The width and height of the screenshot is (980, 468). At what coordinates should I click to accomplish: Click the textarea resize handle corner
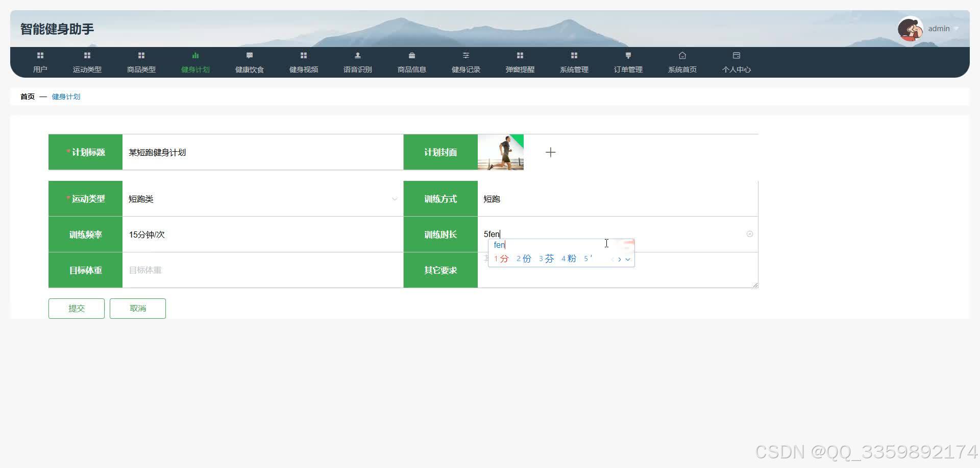pos(755,285)
